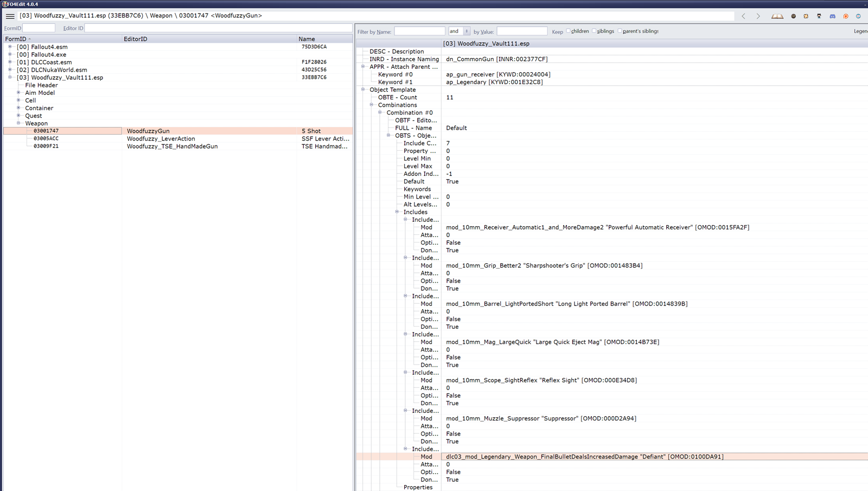
Task: Expand the [02] DLCNukaWorld.esm node
Action: click(10, 69)
